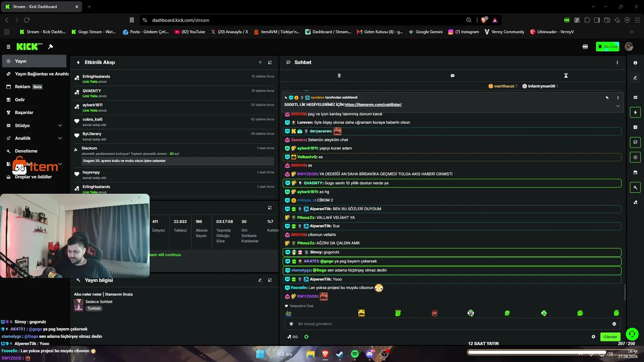Edit the Yayın bilgisi stream info
Screen dimensions: 644x362
click(x=260, y=280)
